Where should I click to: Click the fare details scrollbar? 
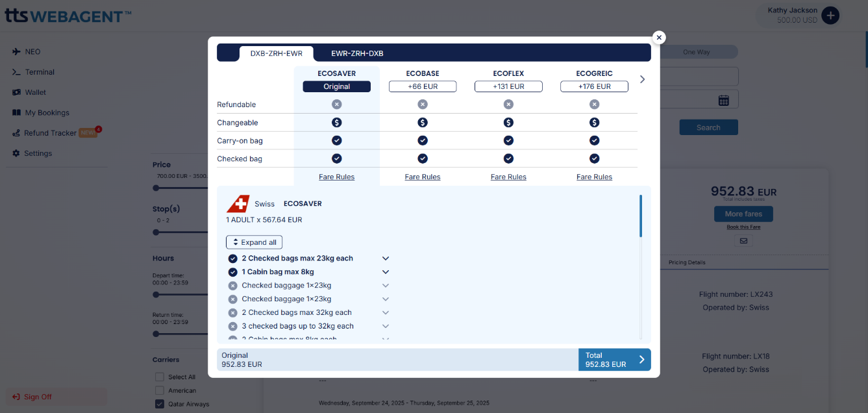(x=641, y=216)
